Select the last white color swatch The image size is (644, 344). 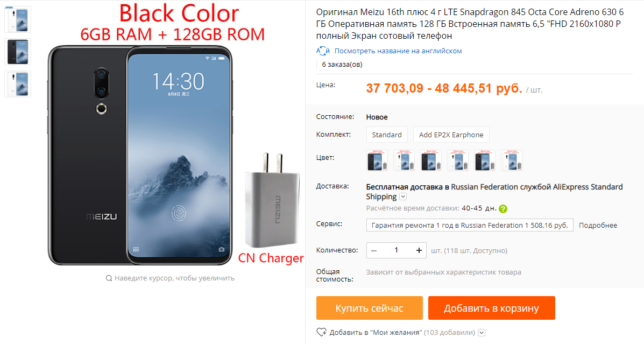[511, 160]
